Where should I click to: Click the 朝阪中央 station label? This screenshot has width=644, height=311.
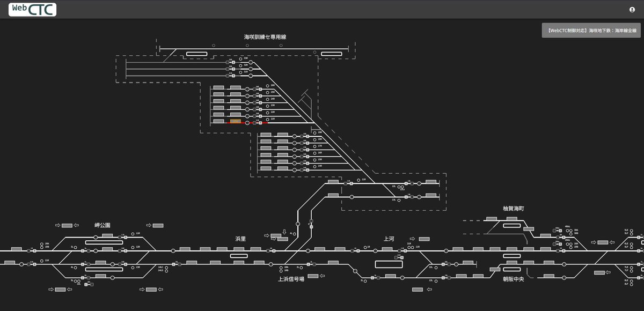pyautogui.click(x=513, y=279)
